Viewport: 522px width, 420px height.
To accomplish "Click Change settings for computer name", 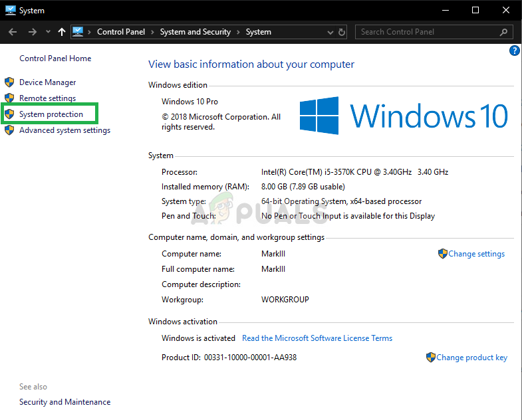I will coord(476,254).
